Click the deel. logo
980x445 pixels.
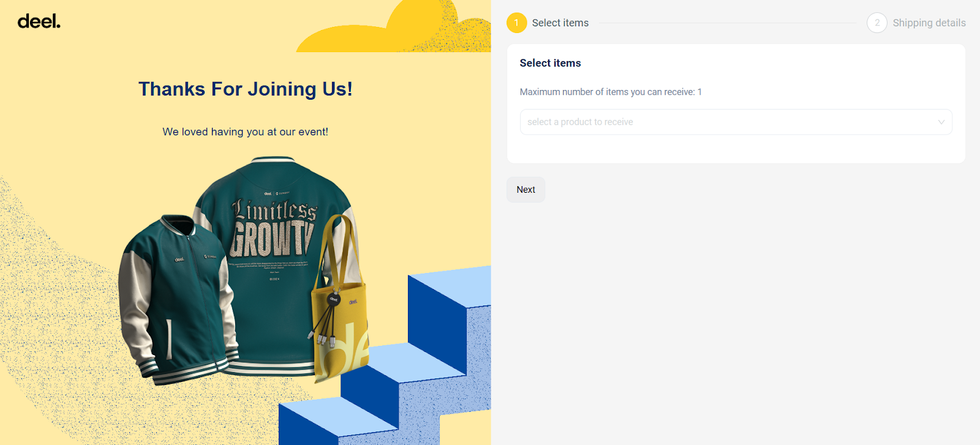pos(39,21)
